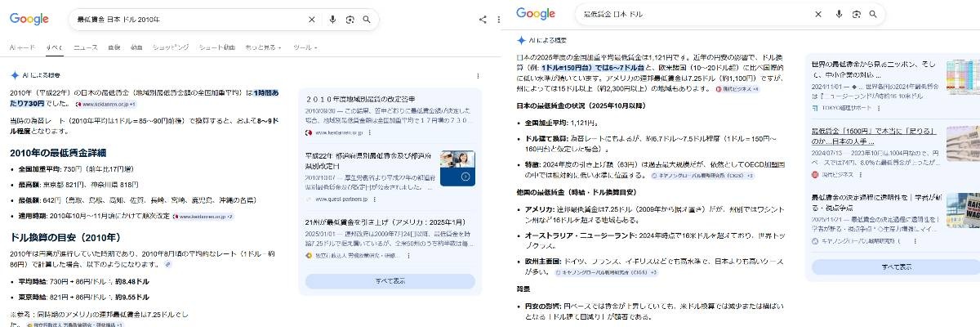Click microphone icon in right search bar
Screen dimensions: 980x327
pyautogui.click(x=839, y=14)
